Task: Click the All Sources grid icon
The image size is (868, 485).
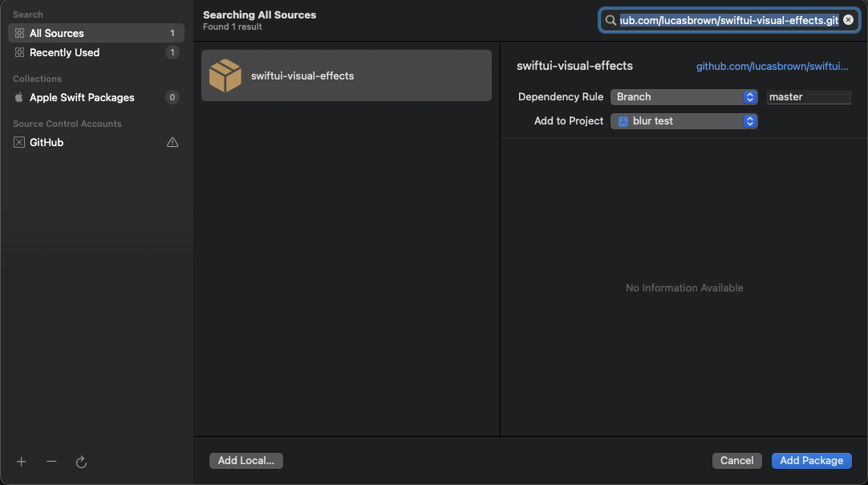Action: pyautogui.click(x=19, y=33)
